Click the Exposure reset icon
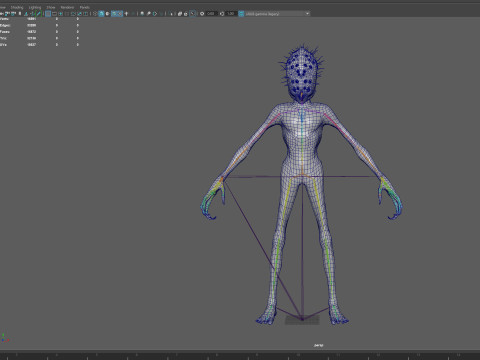The image size is (480, 360). 202,14
